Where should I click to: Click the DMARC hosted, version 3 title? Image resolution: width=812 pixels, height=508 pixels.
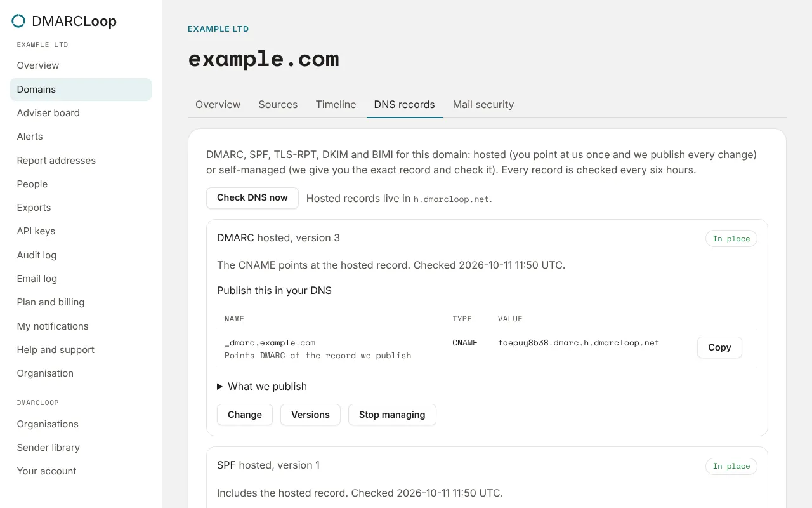278,238
